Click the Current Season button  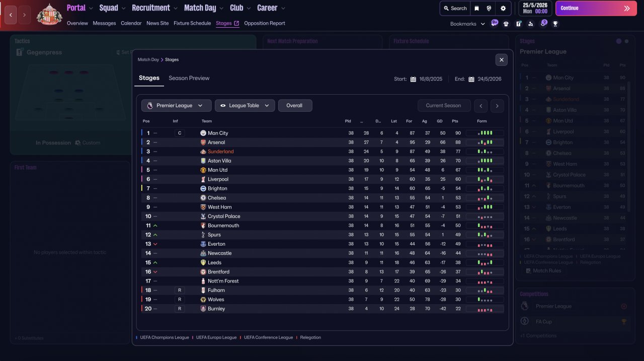click(444, 105)
